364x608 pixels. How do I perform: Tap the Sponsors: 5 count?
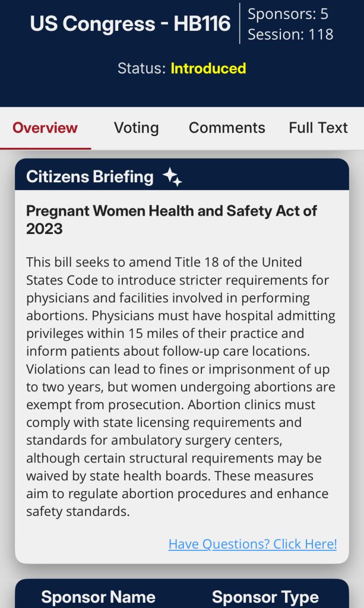288,14
